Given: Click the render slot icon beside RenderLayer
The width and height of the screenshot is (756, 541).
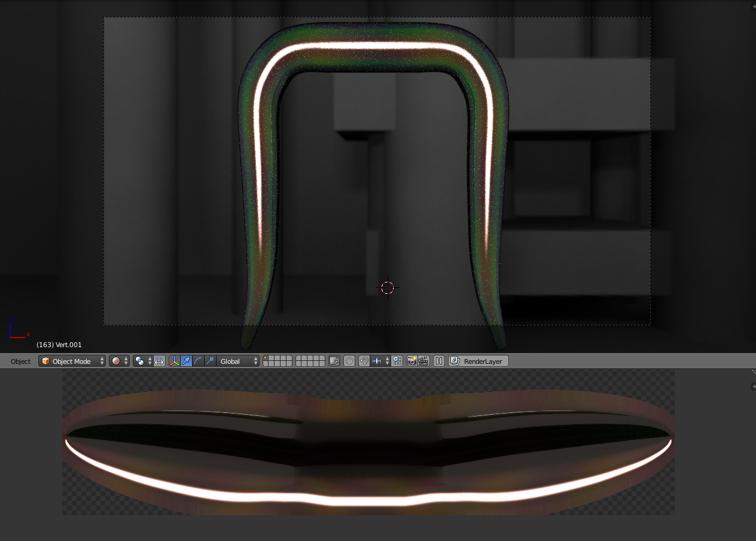Looking at the screenshot, I should coord(455,361).
